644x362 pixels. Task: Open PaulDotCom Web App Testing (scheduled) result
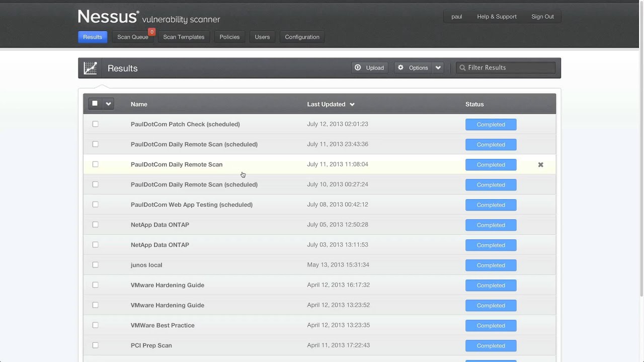(192, 205)
